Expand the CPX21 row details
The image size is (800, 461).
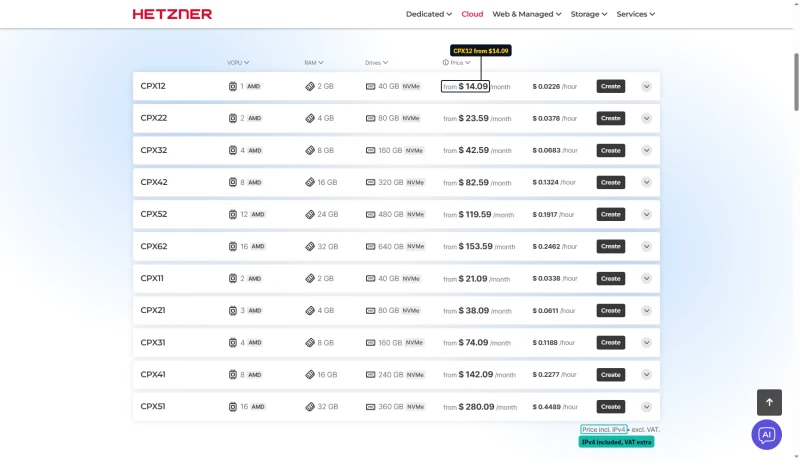(646, 311)
